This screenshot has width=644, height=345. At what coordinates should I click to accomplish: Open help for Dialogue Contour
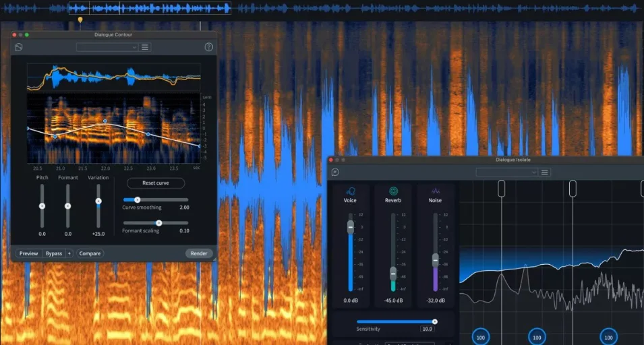[x=208, y=47]
